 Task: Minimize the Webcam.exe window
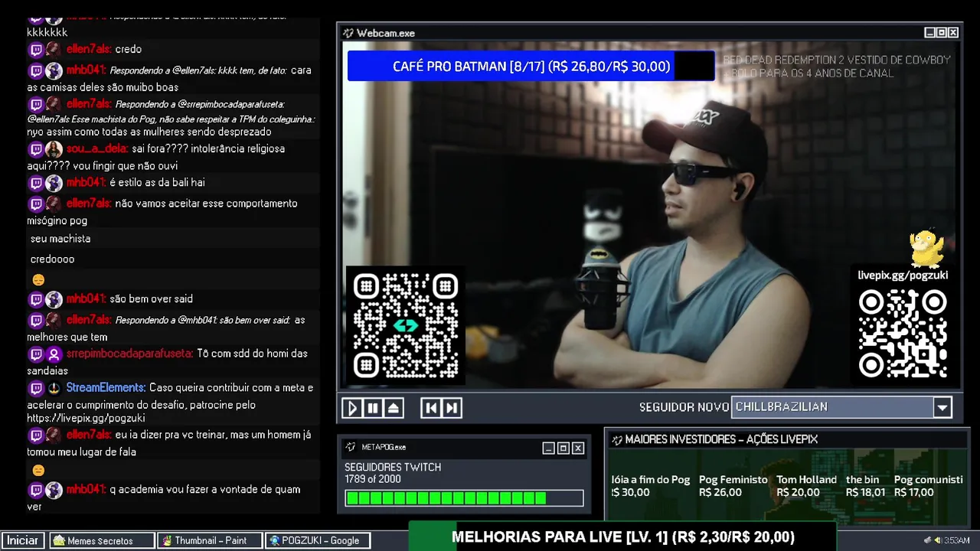pos(929,32)
